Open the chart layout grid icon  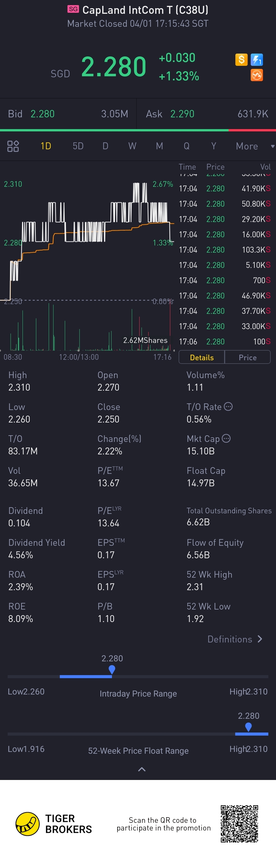click(13, 146)
